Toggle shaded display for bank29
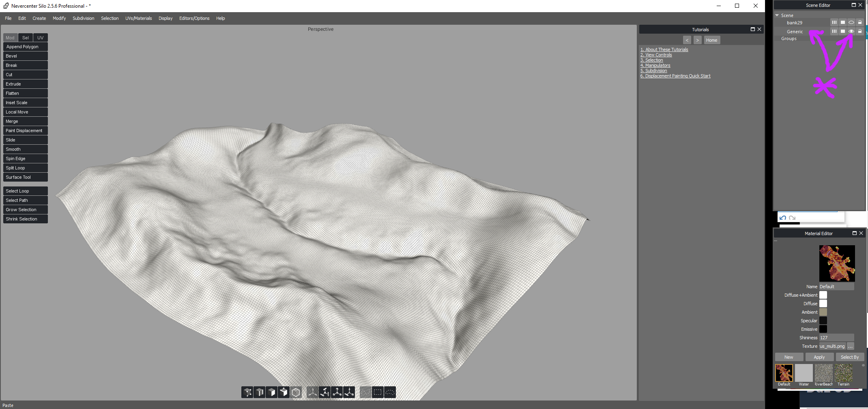Screen dimensions: 868x409 click(x=843, y=23)
